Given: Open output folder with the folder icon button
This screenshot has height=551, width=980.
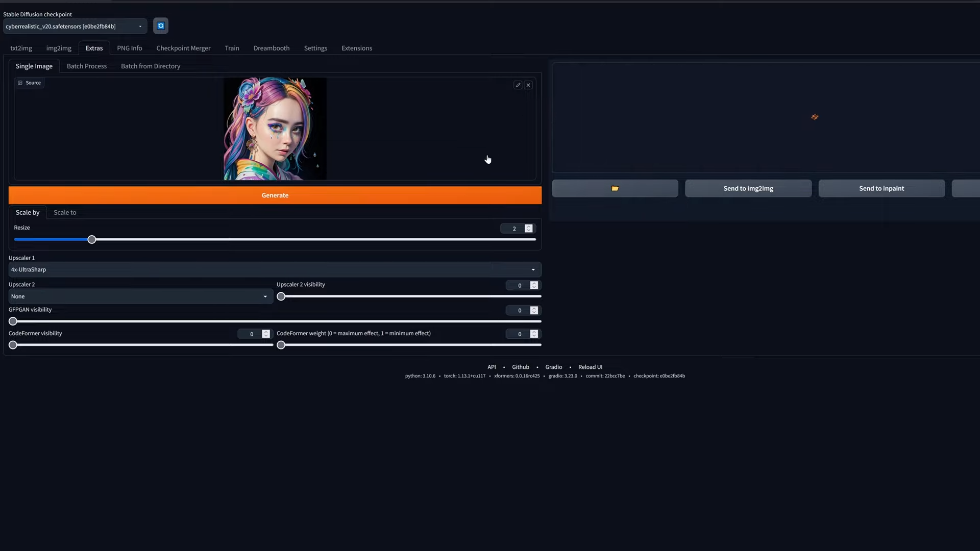Looking at the screenshot, I should pos(615,188).
